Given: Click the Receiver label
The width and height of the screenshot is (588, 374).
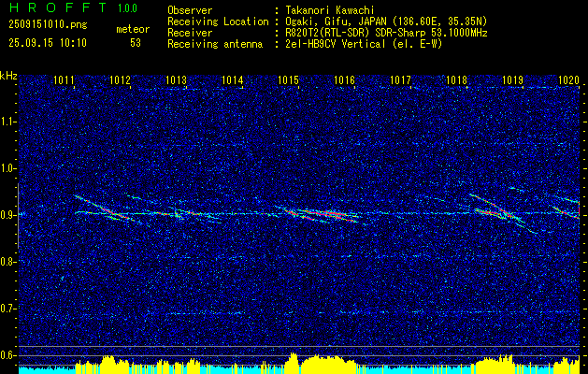Looking at the screenshot, I should pos(190,33).
